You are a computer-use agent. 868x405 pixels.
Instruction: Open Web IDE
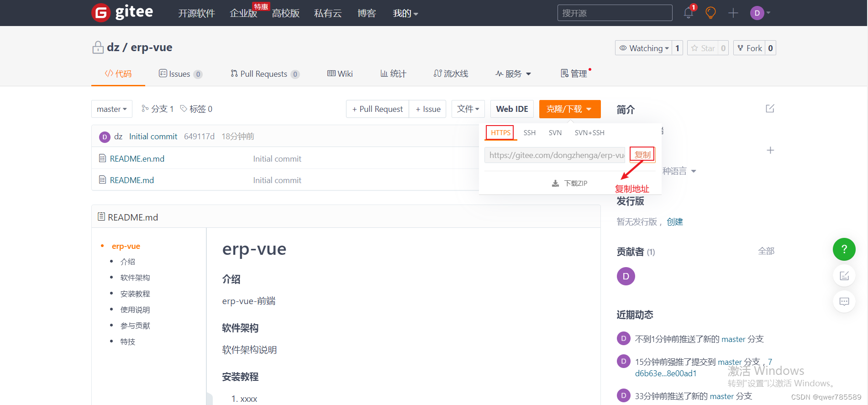(512, 109)
